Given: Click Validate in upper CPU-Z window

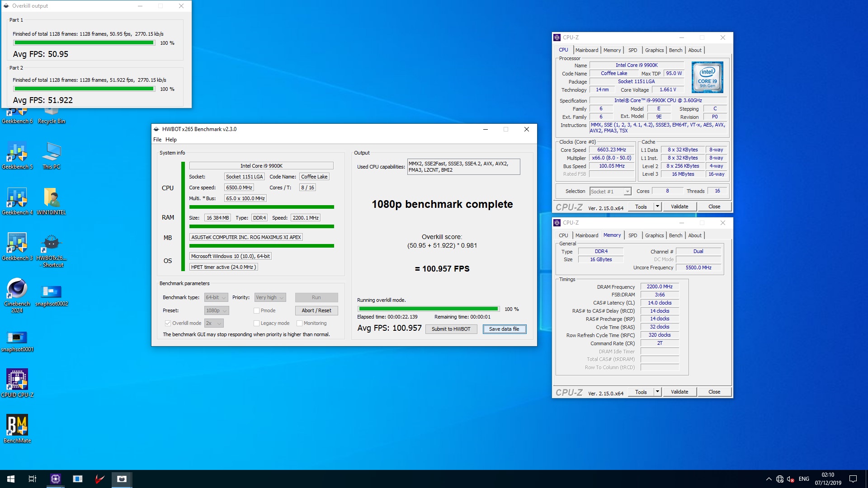Looking at the screenshot, I should click(679, 206).
